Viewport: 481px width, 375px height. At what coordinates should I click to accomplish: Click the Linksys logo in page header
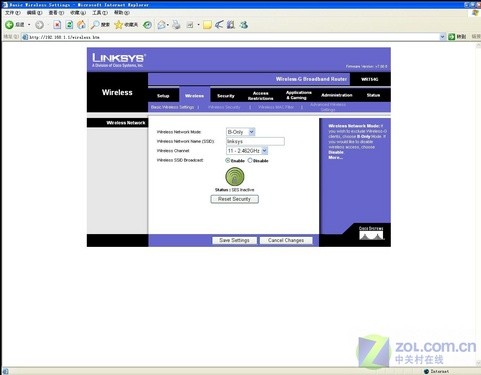[118, 60]
